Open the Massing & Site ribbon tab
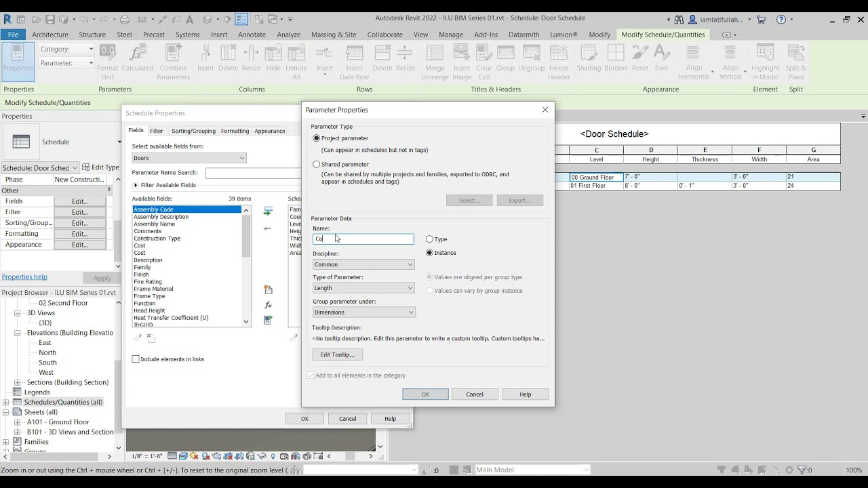This screenshot has width=868, height=488. pos(334,35)
